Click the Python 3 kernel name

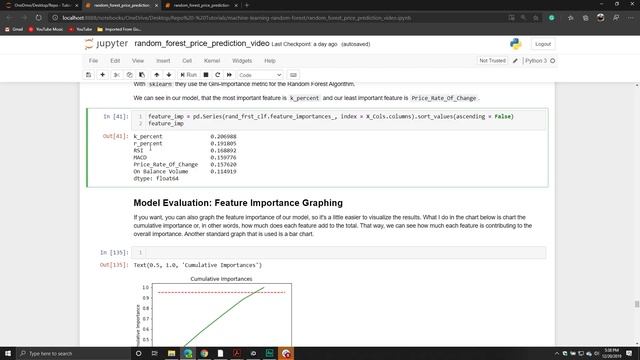[536, 61]
